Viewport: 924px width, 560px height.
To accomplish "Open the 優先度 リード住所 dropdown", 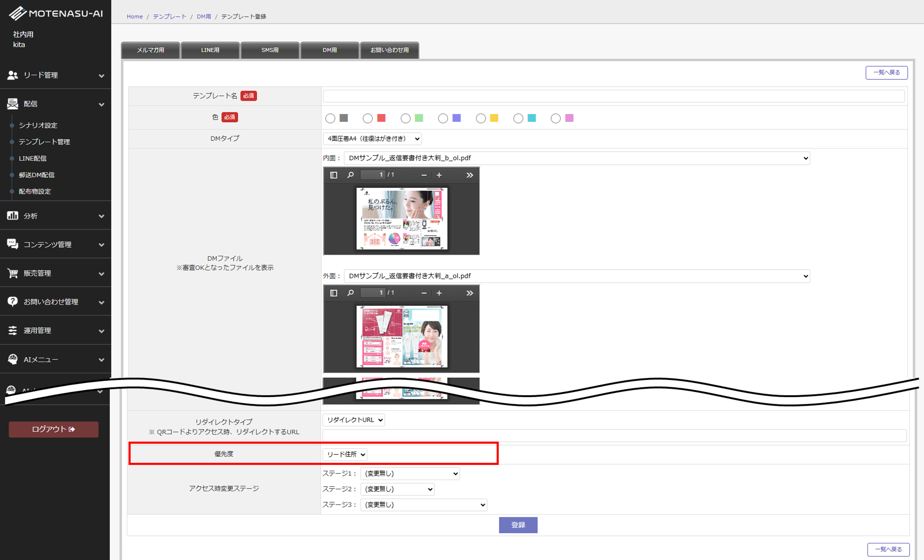I will click(x=345, y=454).
